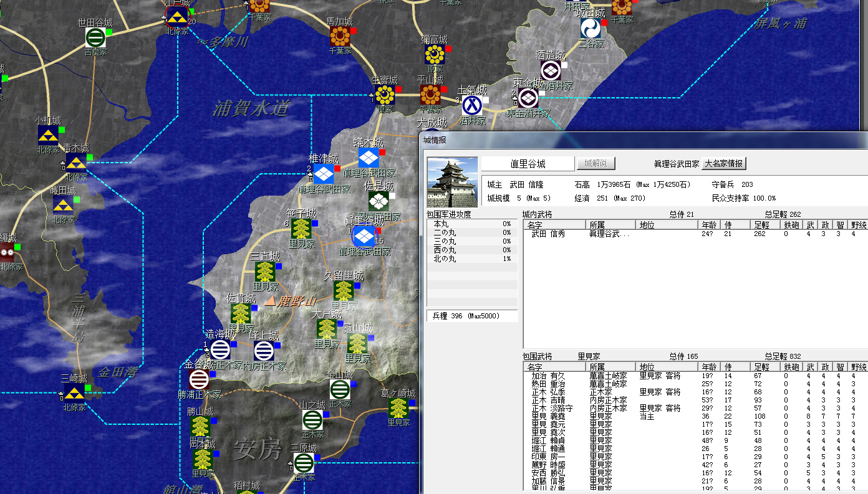Select the 坂田城 castle icon
The width and height of the screenshot is (868, 494).
pos(590,28)
